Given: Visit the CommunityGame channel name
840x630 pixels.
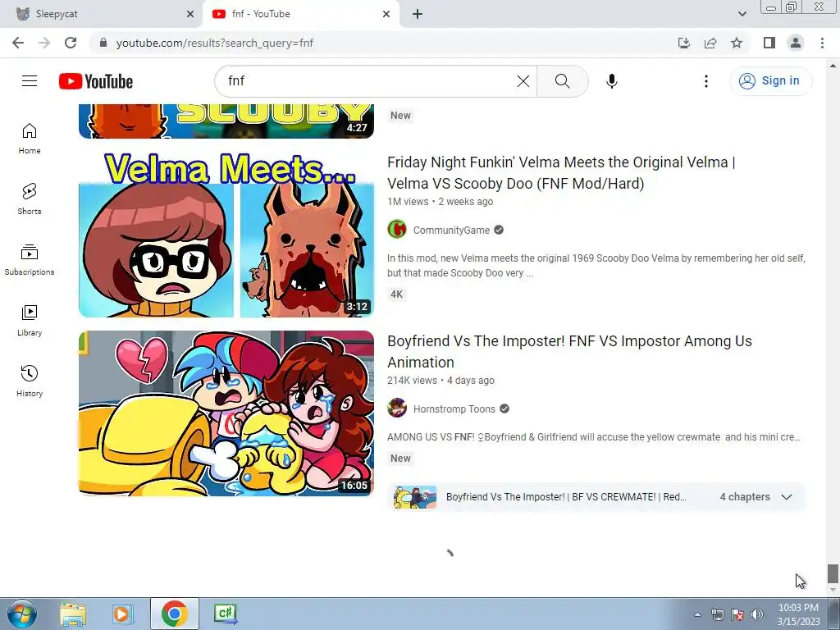Looking at the screenshot, I should (452, 230).
